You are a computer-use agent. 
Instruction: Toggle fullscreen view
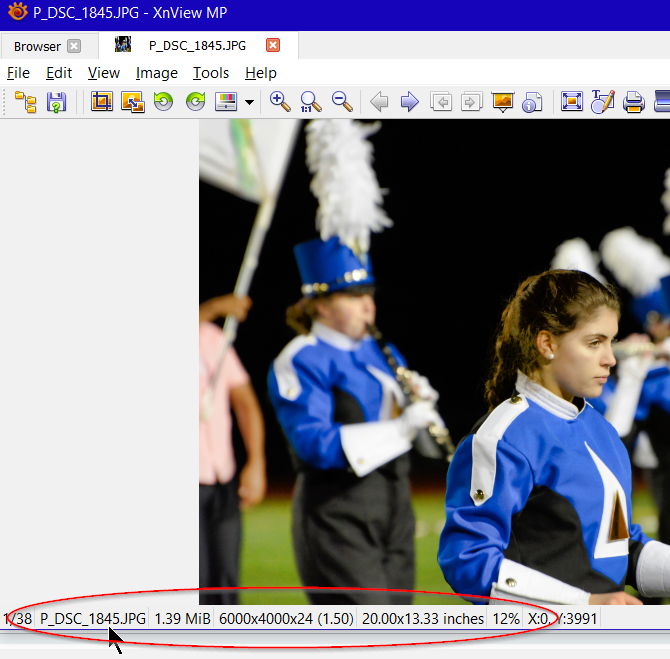click(x=572, y=102)
